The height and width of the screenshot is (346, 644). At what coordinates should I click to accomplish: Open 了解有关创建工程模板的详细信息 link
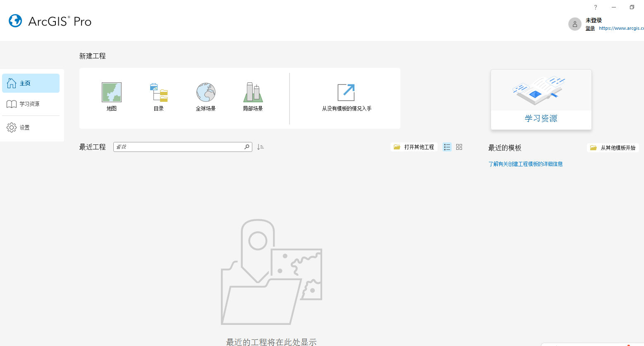coord(526,164)
